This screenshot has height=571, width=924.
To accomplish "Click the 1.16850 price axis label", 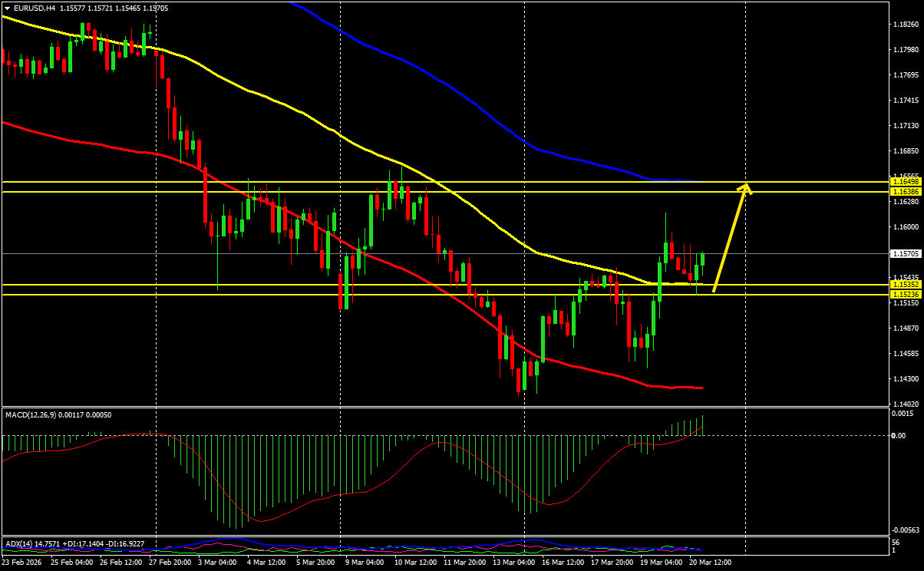I will tap(906, 151).
